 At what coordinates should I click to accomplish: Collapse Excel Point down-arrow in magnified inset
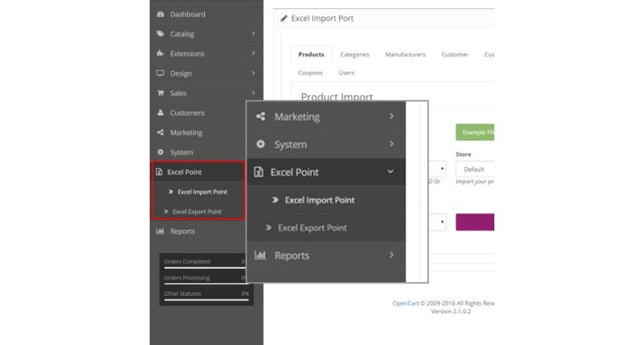pos(390,172)
